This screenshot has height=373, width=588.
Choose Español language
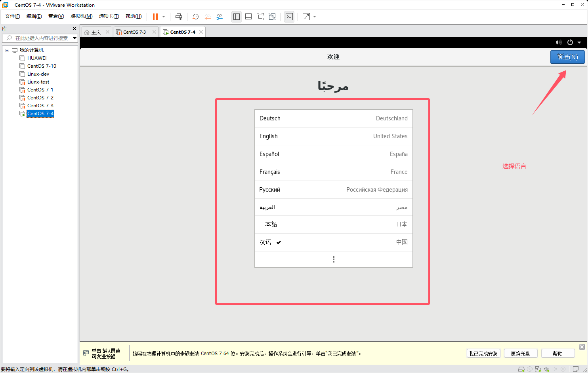pyautogui.click(x=334, y=154)
